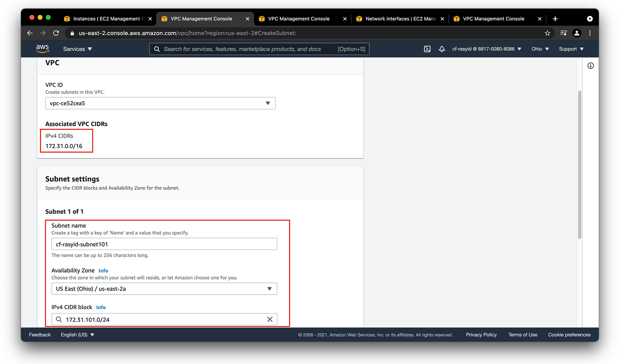Open the Ohio region selector
The width and height of the screenshot is (631, 364).
pyautogui.click(x=540, y=49)
